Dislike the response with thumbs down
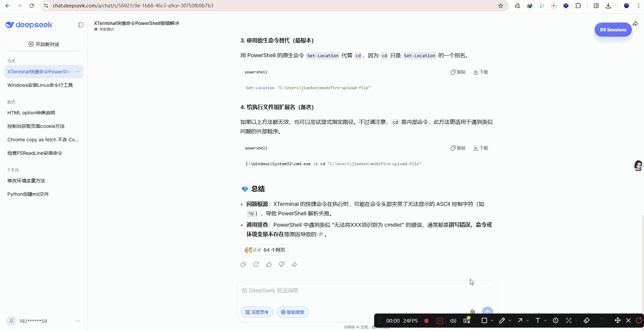Viewport: 644px width, 331px height. [x=282, y=264]
